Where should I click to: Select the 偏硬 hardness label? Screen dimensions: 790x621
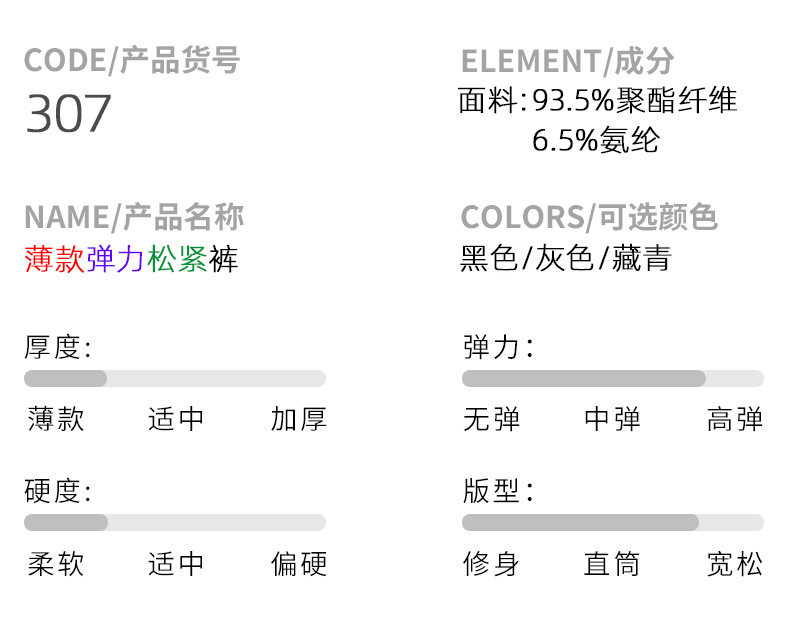[x=298, y=564]
